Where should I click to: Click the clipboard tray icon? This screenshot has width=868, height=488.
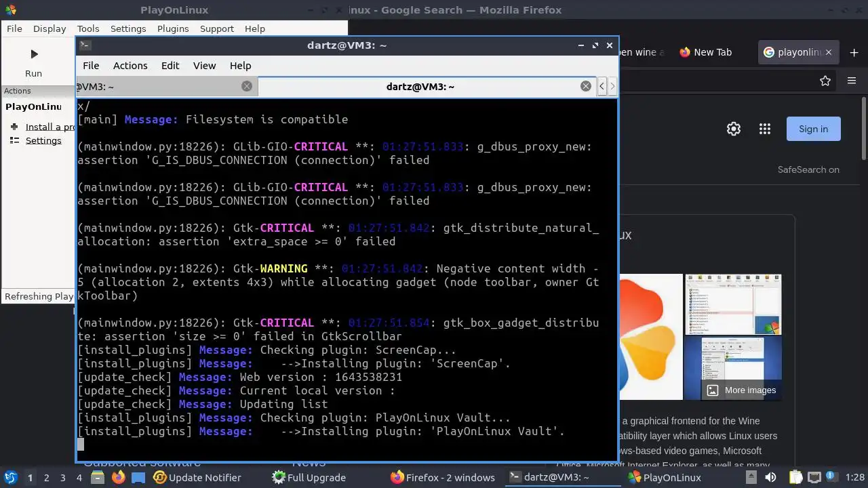pyautogui.click(x=796, y=477)
